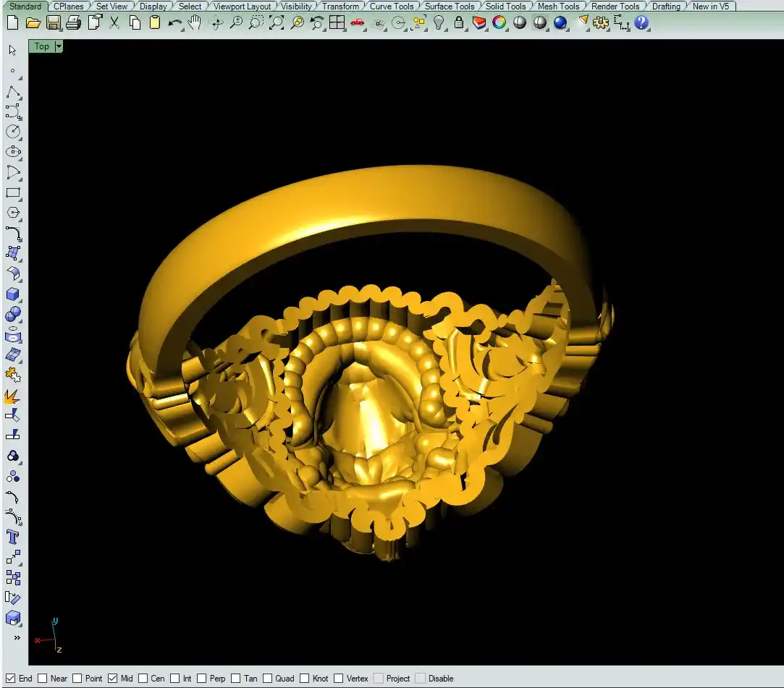Viewport: 784px width, 688px height.
Task: Enable the Near object snap
Action: click(x=43, y=679)
